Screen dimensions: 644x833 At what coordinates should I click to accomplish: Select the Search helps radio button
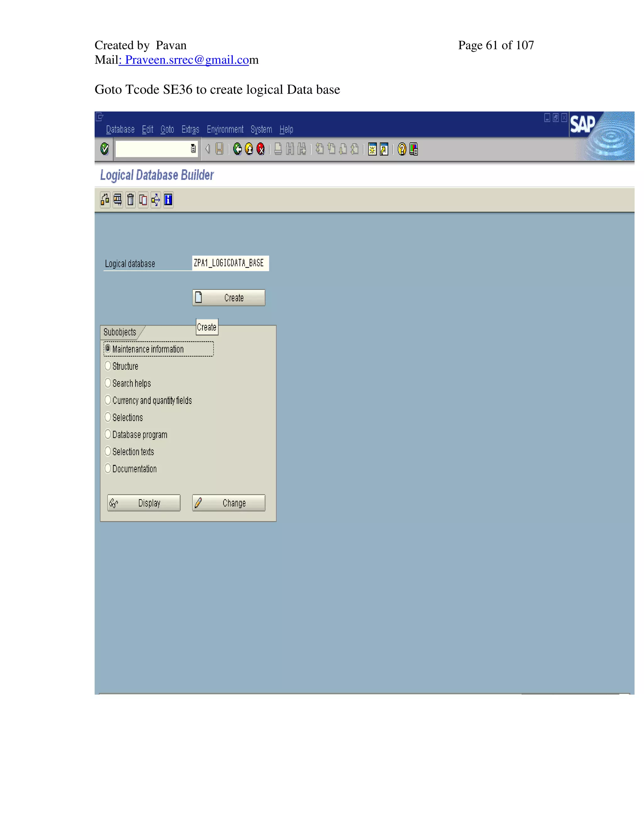pyautogui.click(x=108, y=383)
